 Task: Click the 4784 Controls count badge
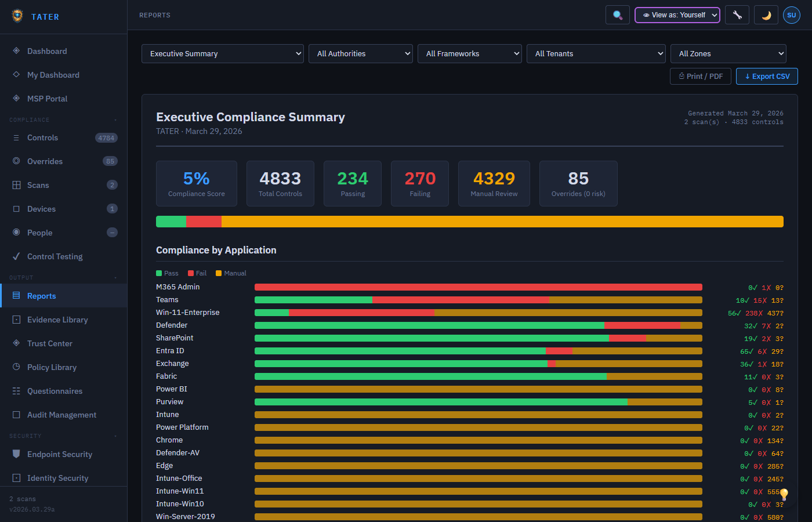point(106,138)
